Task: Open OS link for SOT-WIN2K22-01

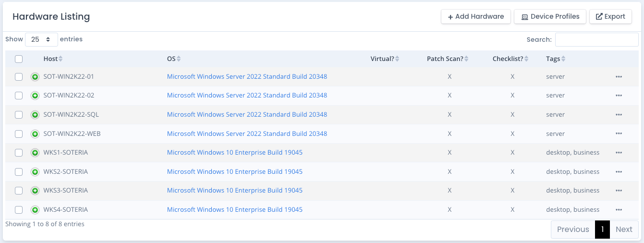Action: tap(247, 76)
